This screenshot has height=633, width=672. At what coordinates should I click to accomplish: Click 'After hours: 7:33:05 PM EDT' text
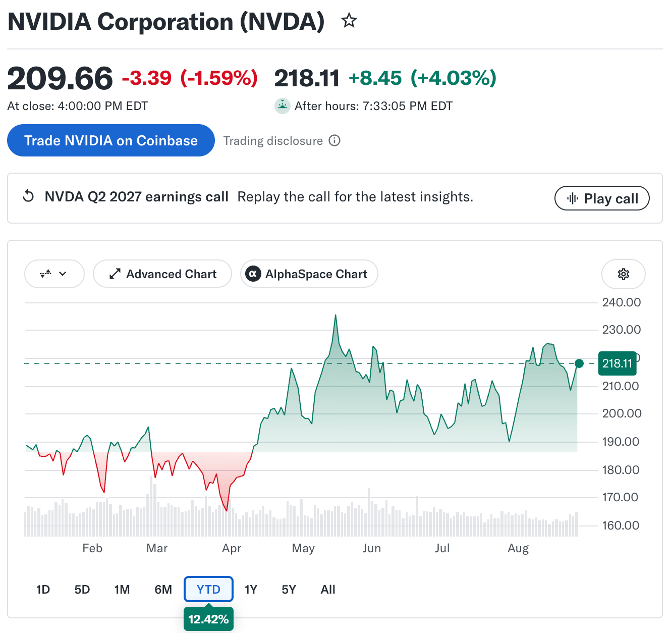point(374,106)
